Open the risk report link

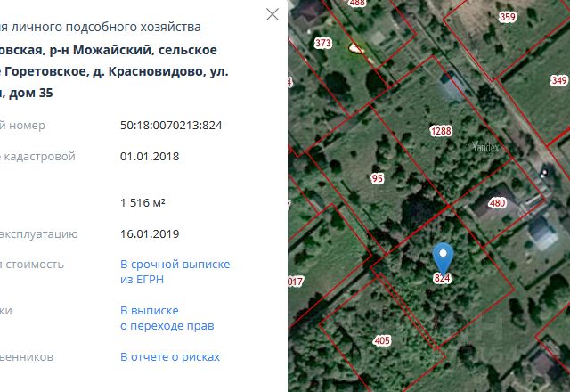coord(170,356)
